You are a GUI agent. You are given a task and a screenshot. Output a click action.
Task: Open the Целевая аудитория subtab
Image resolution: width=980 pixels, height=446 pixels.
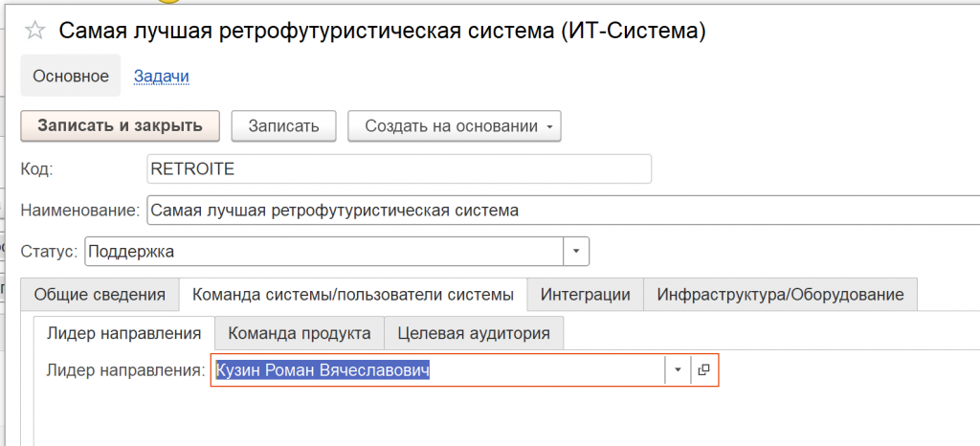pyautogui.click(x=474, y=333)
